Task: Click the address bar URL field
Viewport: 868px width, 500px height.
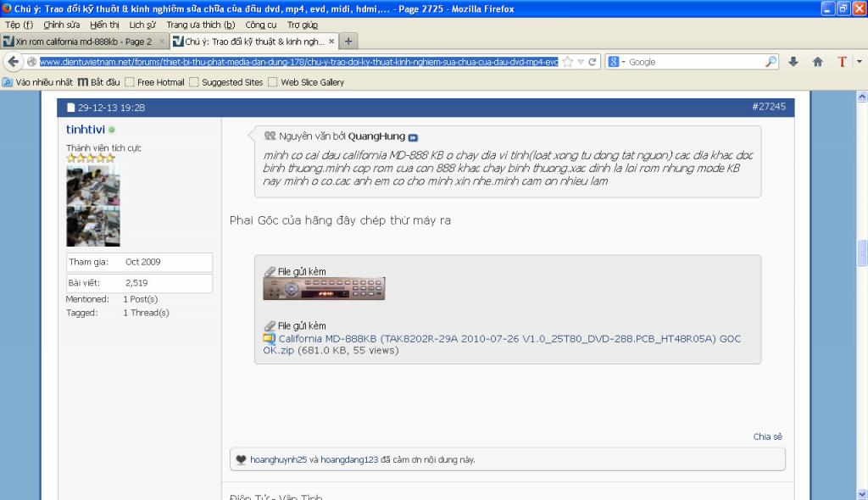Action: coord(299,62)
